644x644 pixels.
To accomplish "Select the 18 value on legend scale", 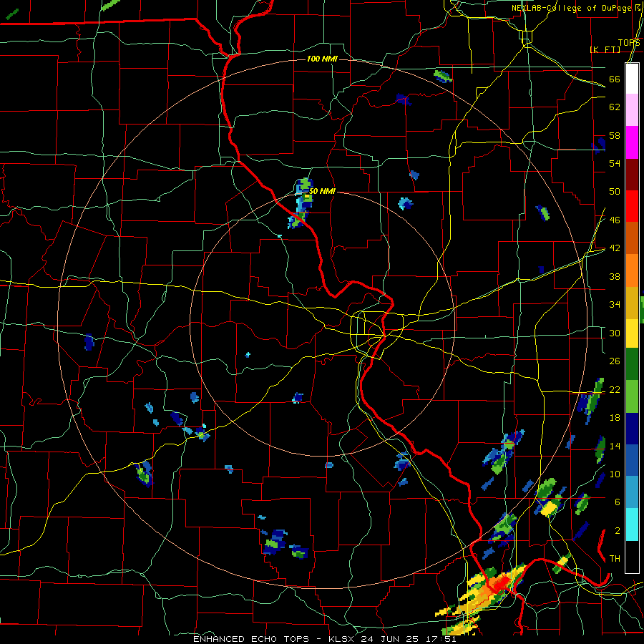I will point(615,418).
